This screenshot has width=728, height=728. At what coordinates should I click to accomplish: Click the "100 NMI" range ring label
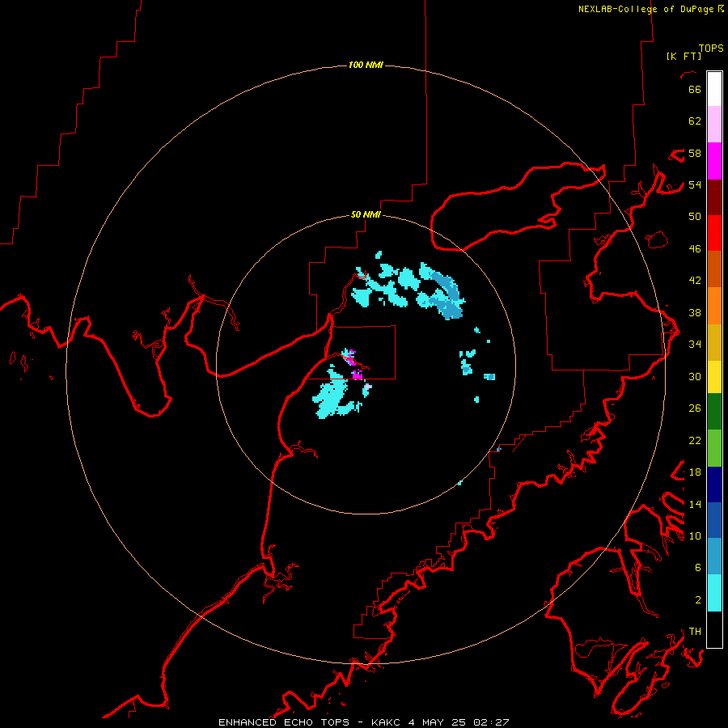[x=366, y=65]
